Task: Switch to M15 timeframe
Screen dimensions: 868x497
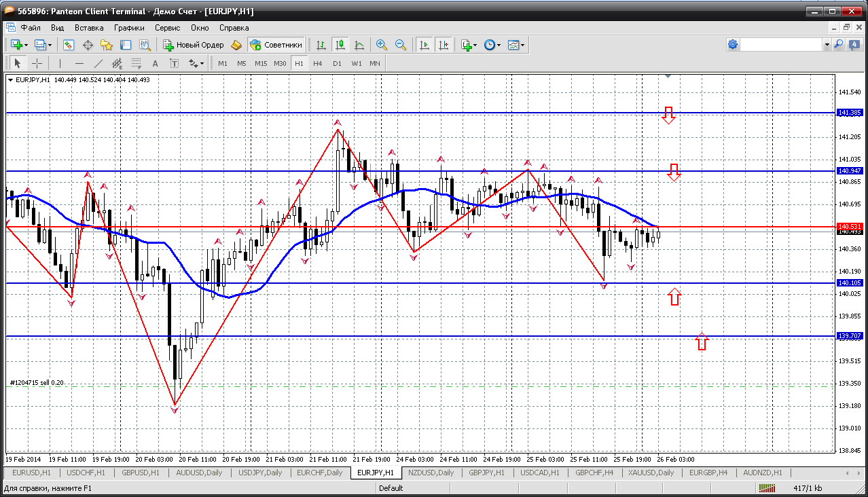Action: pos(261,63)
